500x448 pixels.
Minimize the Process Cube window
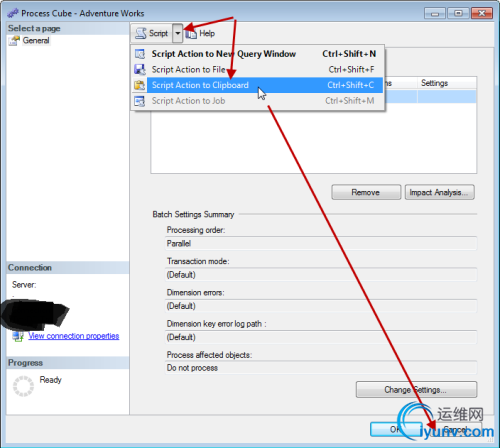click(x=435, y=14)
